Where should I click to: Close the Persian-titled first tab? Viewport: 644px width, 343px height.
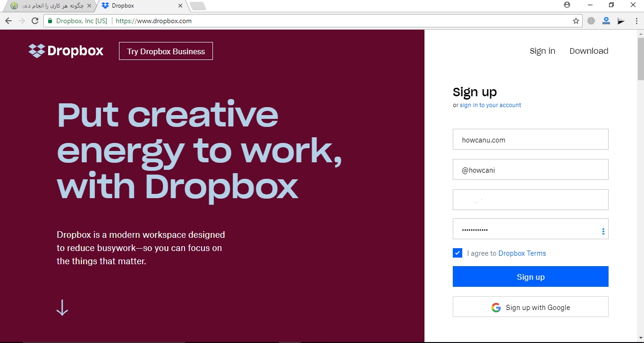point(89,6)
